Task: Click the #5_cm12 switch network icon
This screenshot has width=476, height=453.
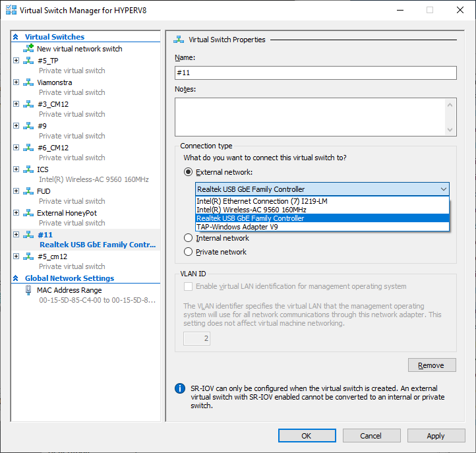Action: click(28, 257)
